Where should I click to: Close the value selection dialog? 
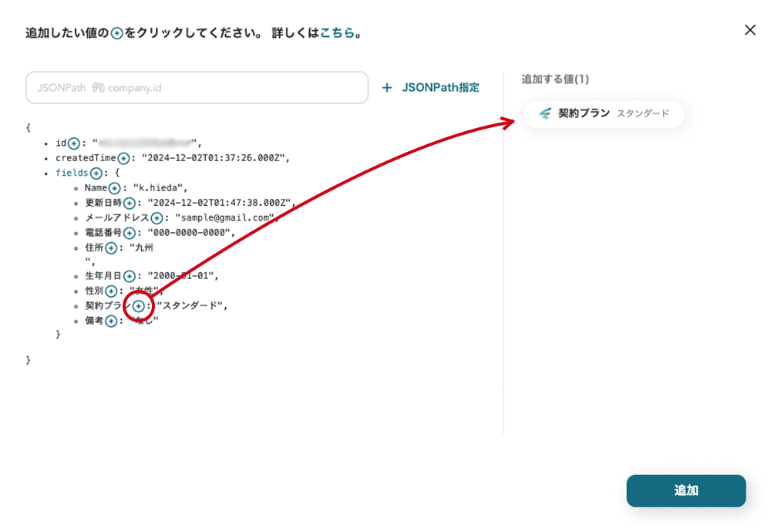coord(750,30)
